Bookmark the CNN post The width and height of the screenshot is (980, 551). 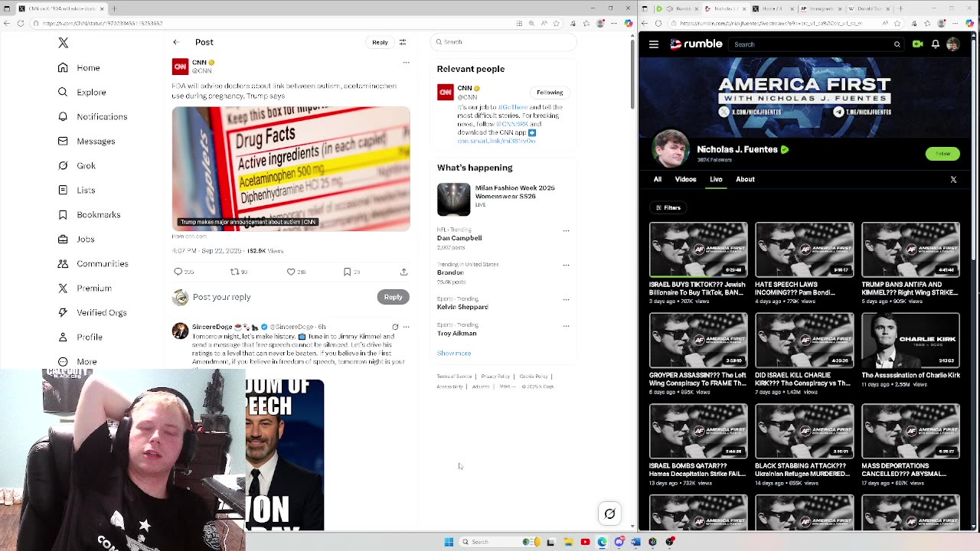[347, 272]
